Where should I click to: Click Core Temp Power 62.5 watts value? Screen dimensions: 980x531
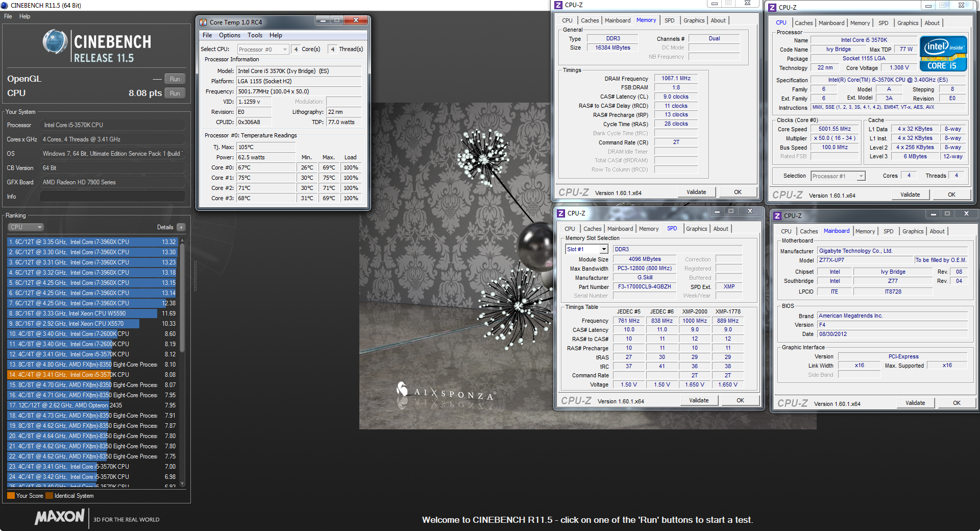(266, 158)
